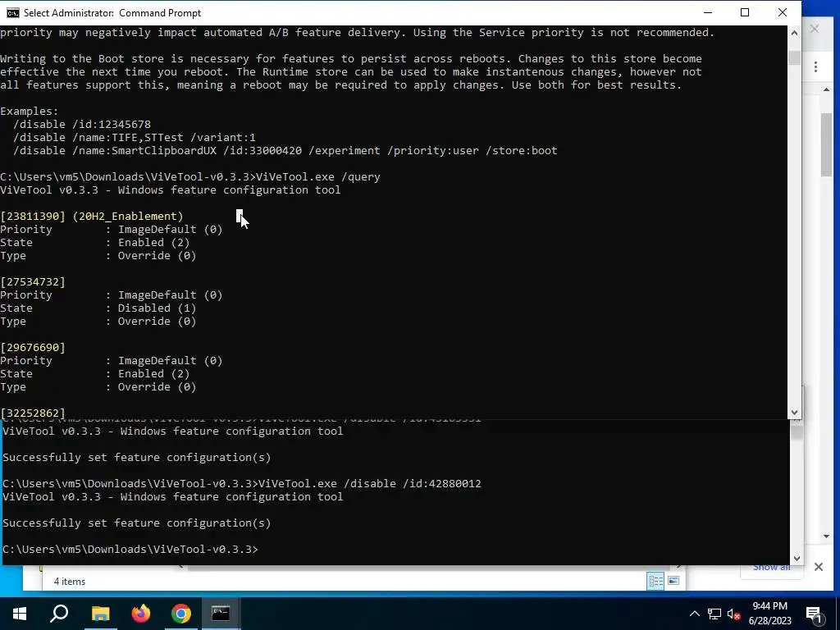The width and height of the screenshot is (840, 630).
Task: Click the front console scroll-up arrow
Action: (x=794, y=33)
